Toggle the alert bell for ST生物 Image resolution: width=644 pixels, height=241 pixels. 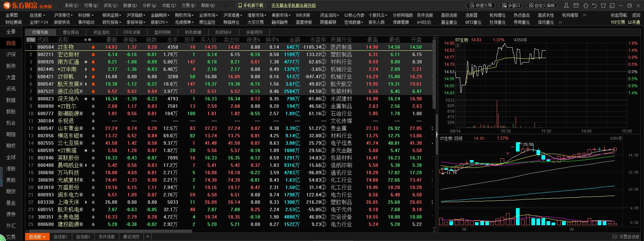93,47
